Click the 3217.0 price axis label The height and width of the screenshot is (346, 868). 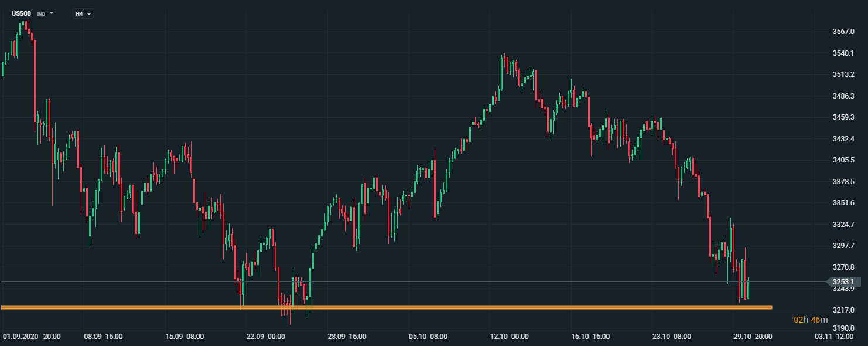(843, 310)
